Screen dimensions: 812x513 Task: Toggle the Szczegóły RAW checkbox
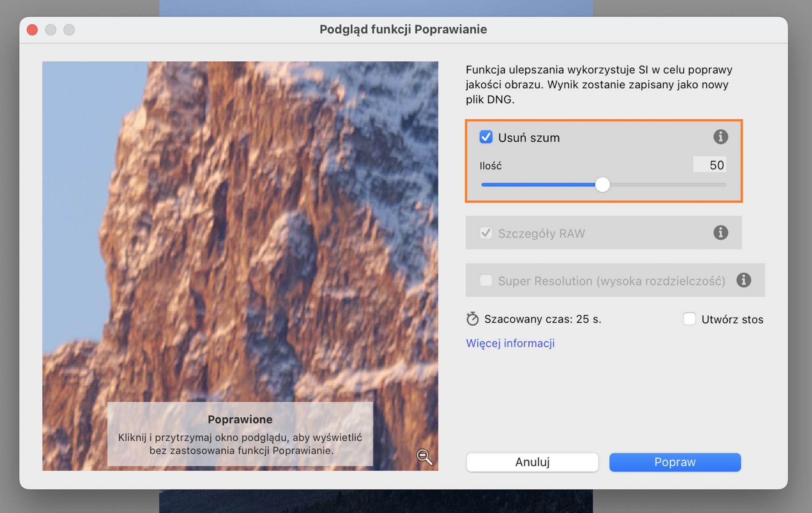486,233
